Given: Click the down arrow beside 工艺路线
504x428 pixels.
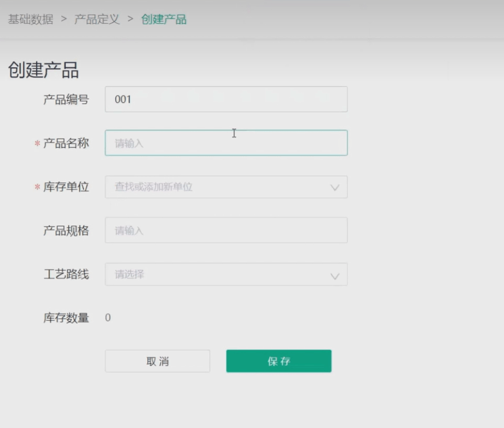Looking at the screenshot, I should 334,275.
